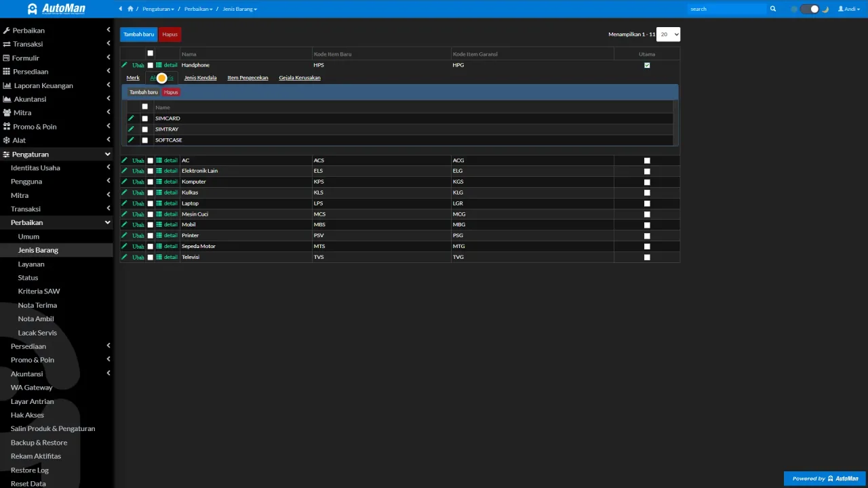Toggle the dark mode switch
868x488 pixels.
[x=810, y=9]
